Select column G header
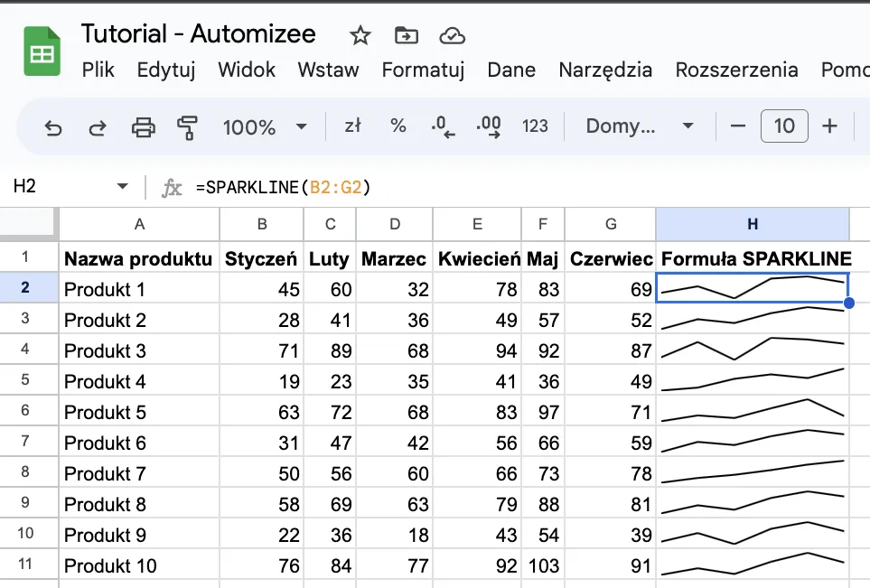The width and height of the screenshot is (870, 588). click(x=611, y=224)
